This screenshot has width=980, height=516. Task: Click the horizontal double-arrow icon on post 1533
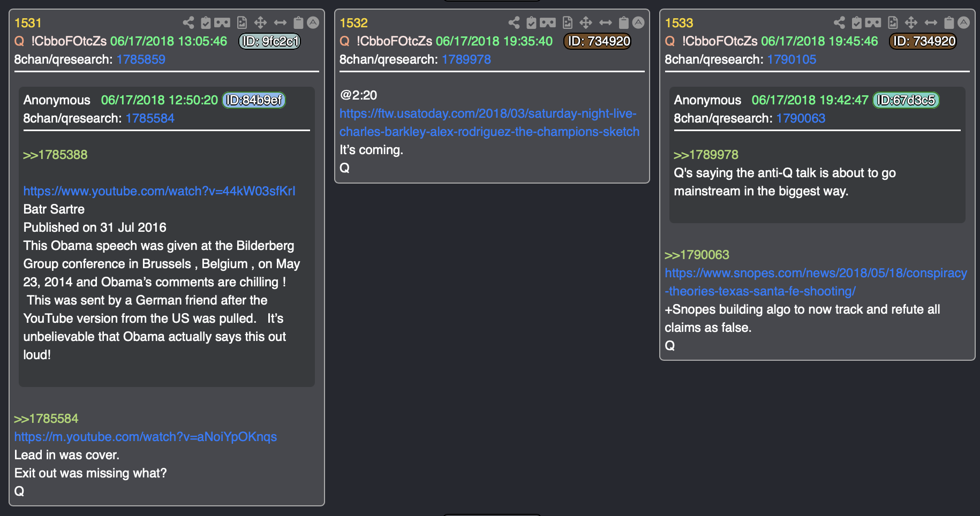(x=931, y=22)
